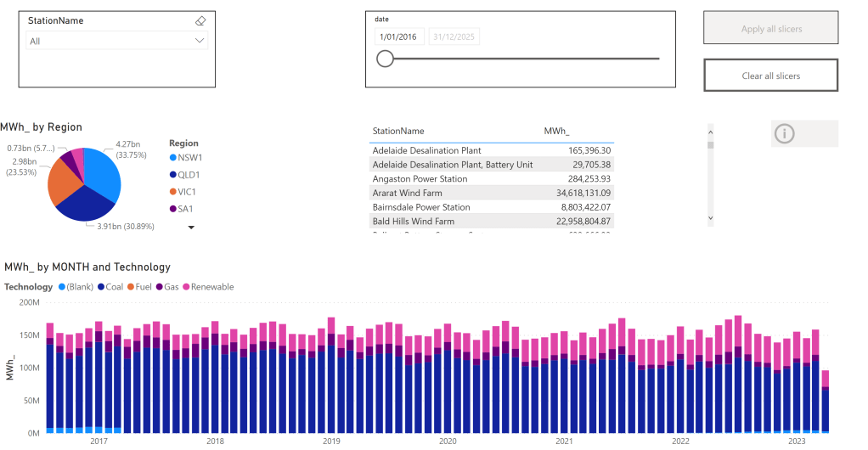Click the eraser icon in StationName slicer
This screenshot has height=450, width=868.
click(x=200, y=20)
